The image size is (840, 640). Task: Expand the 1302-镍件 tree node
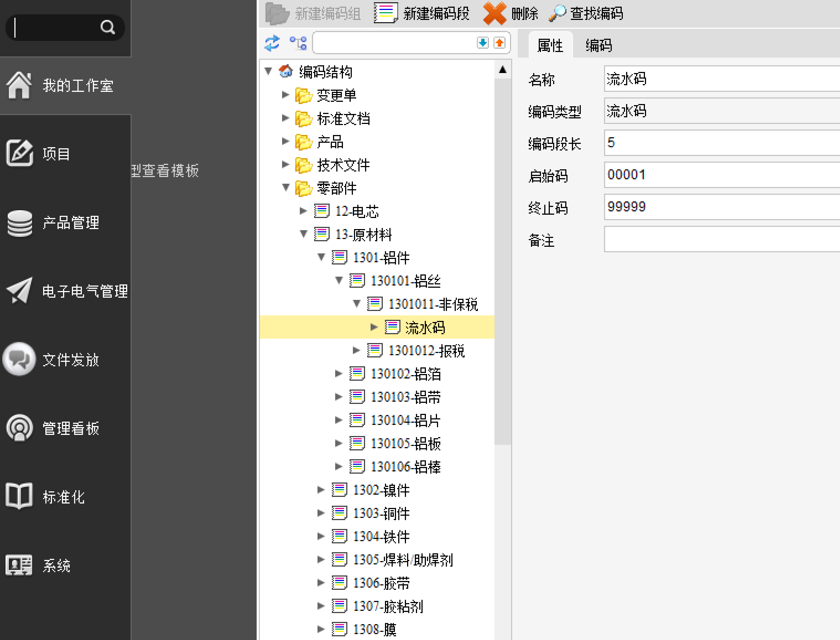320,490
